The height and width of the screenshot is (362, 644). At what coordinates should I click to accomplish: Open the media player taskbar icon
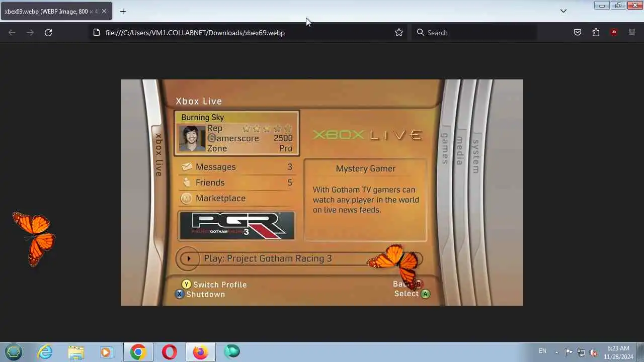coord(106,352)
